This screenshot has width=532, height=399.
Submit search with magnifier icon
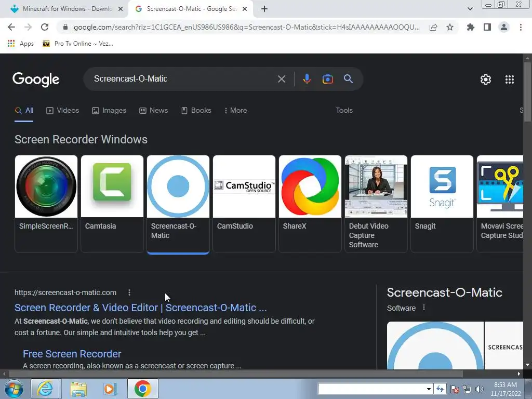click(x=349, y=79)
